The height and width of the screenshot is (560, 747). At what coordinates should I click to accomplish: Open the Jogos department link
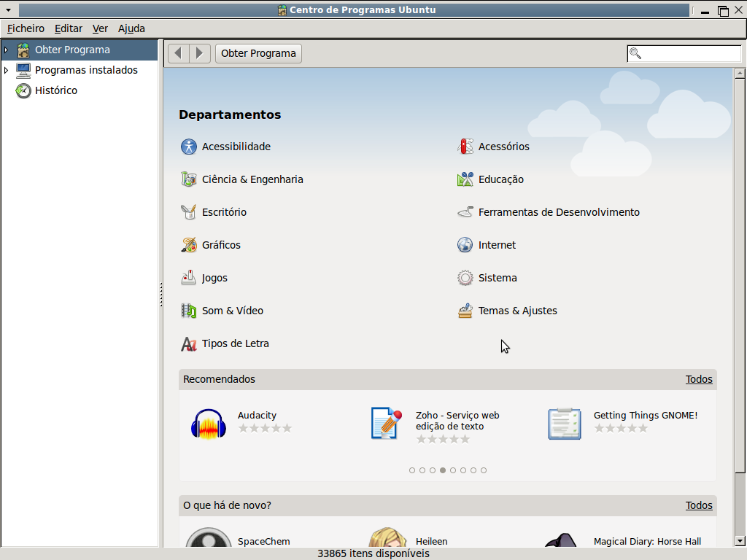tap(214, 278)
